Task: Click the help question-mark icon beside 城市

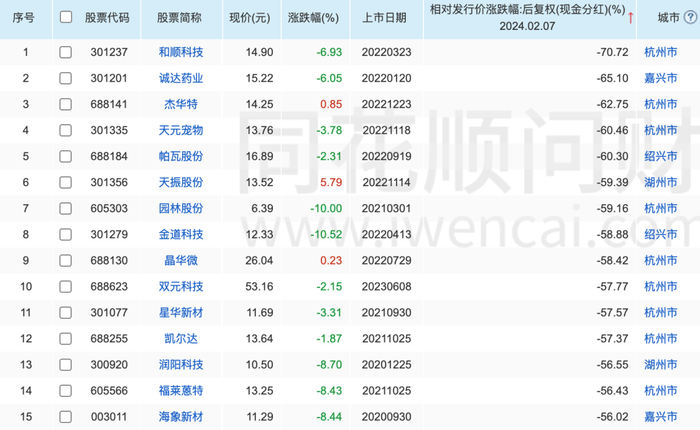Action: (x=691, y=17)
